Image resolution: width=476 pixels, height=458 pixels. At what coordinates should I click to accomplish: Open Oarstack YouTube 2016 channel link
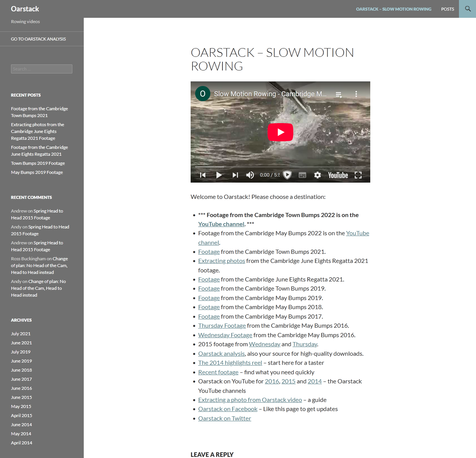point(272,381)
